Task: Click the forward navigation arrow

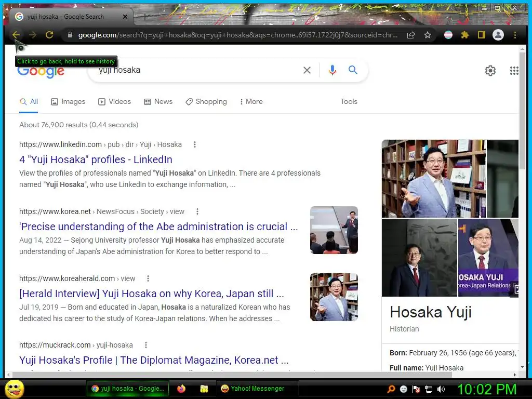Action: pyautogui.click(x=33, y=35)
